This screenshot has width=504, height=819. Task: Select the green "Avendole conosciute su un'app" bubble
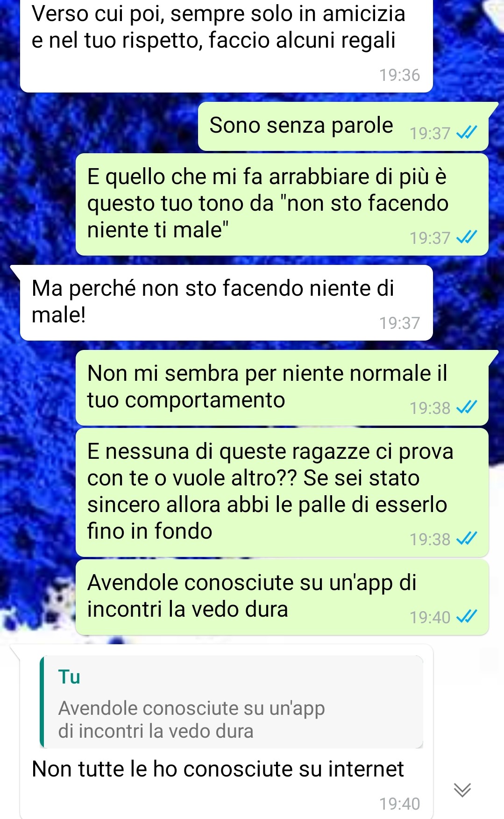[282, 597]
